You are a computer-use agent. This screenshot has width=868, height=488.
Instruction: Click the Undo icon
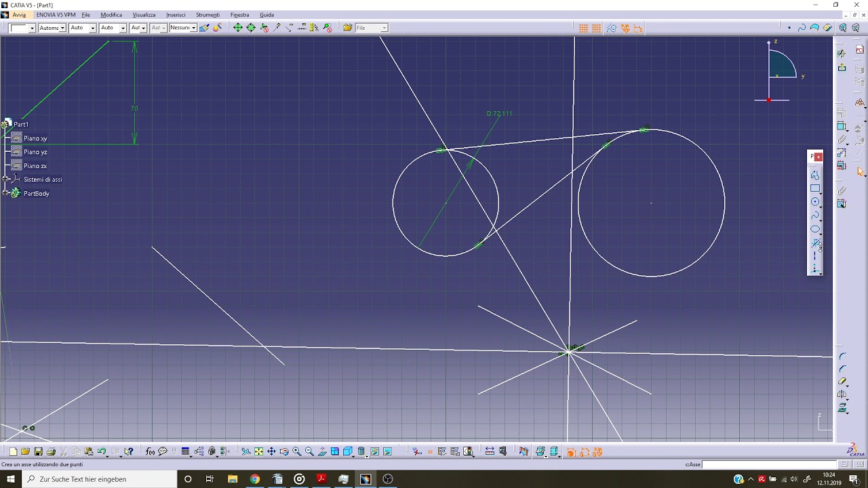(101, 451)
